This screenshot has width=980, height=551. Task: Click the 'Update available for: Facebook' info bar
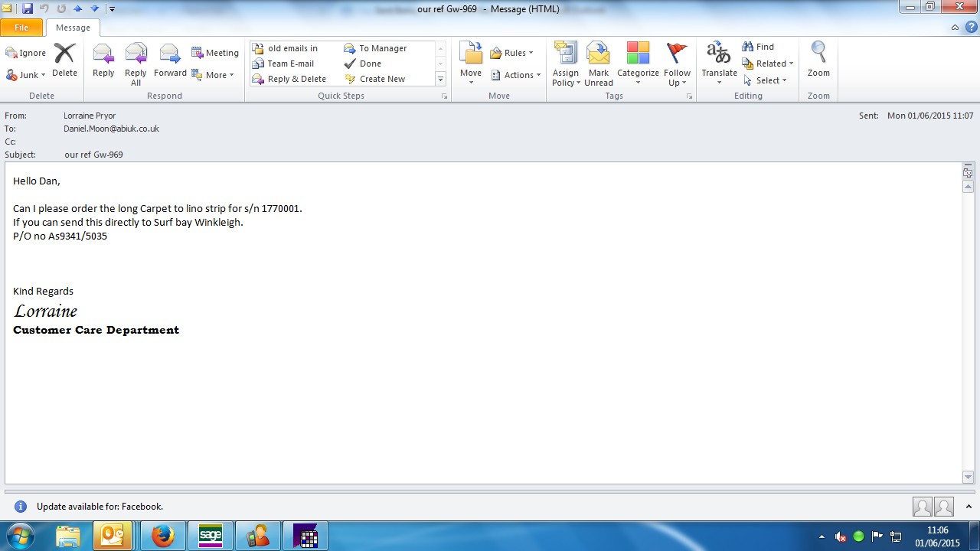pyautogui.click(x=100, y=507)
